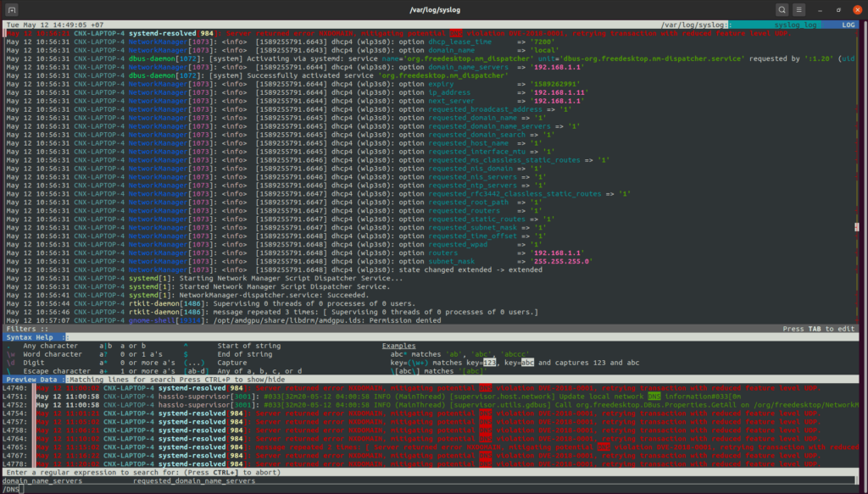Click 'state changed extended -> extended' message
This screenshot has width=868, height=494.
click(x=470, y=270)
